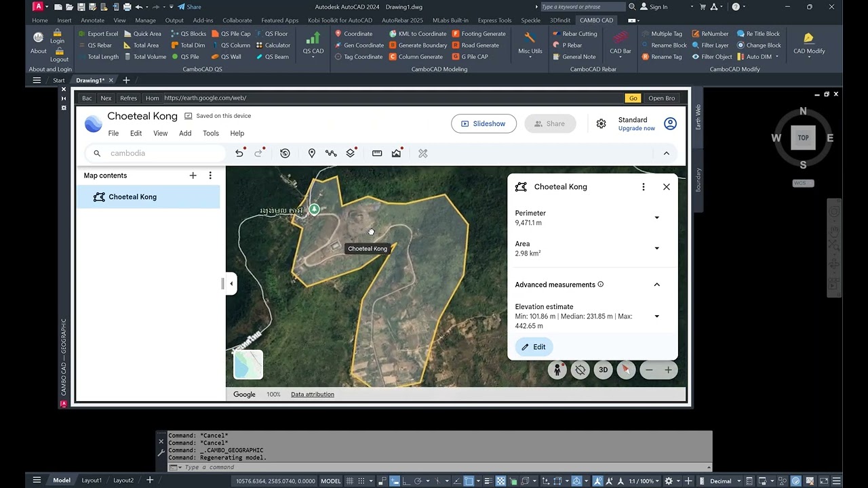
Task: Click the Open Bro button
Action: coord(661,98)
